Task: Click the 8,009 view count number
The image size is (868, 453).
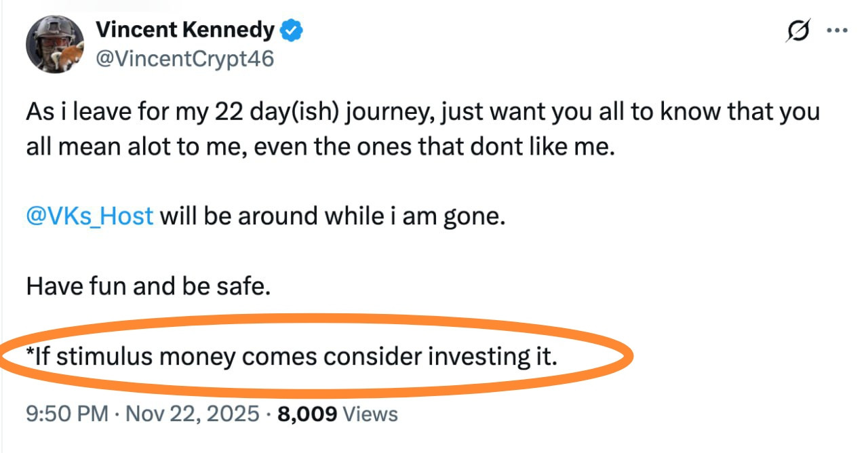Action: point(307,413)
